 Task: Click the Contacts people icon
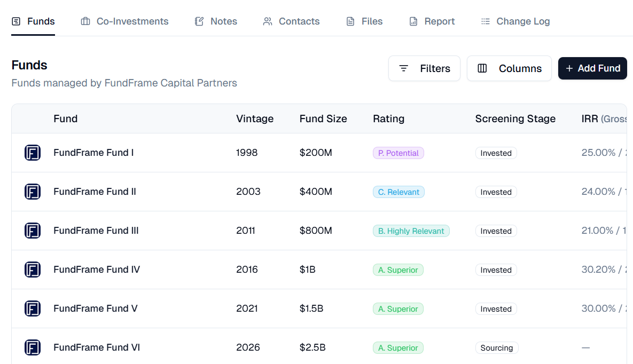click(268, 21)
